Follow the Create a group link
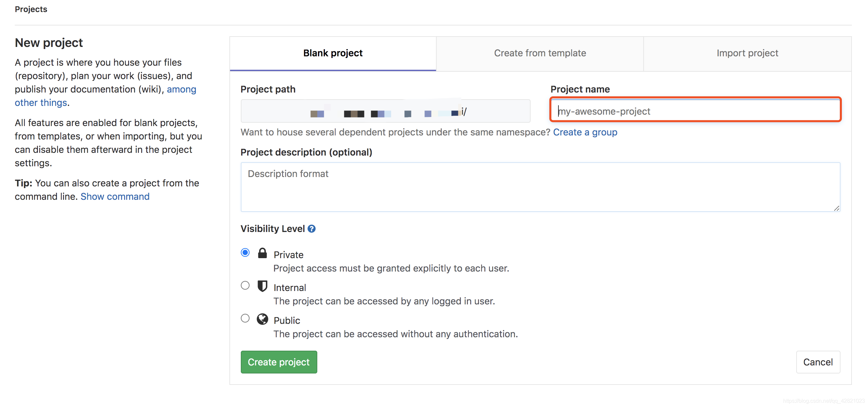This screenshot has height=407, width=868. 585,132
